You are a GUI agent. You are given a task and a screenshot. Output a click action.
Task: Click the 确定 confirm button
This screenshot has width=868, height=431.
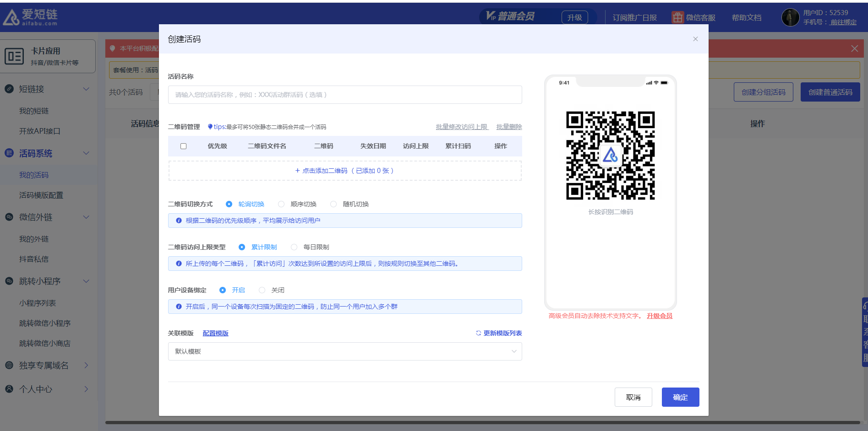(680, 397)
